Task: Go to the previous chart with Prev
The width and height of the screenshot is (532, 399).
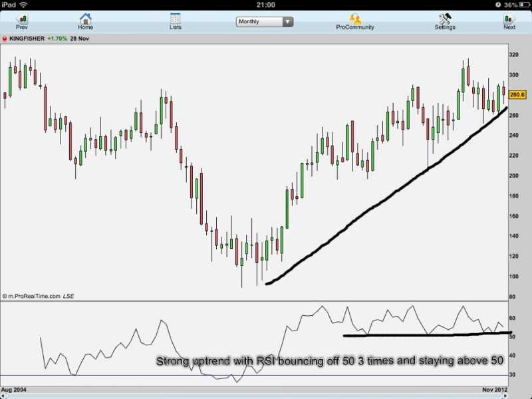Action: pos(22,21)
